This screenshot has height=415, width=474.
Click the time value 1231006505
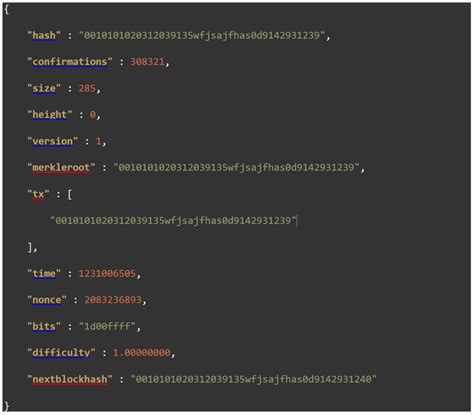click(x=107, y=273)
